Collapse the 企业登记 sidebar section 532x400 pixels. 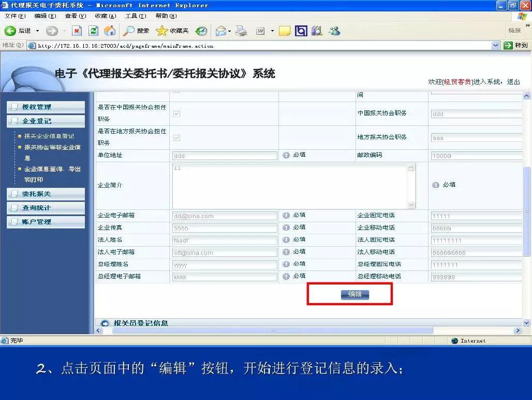[46, 121]
